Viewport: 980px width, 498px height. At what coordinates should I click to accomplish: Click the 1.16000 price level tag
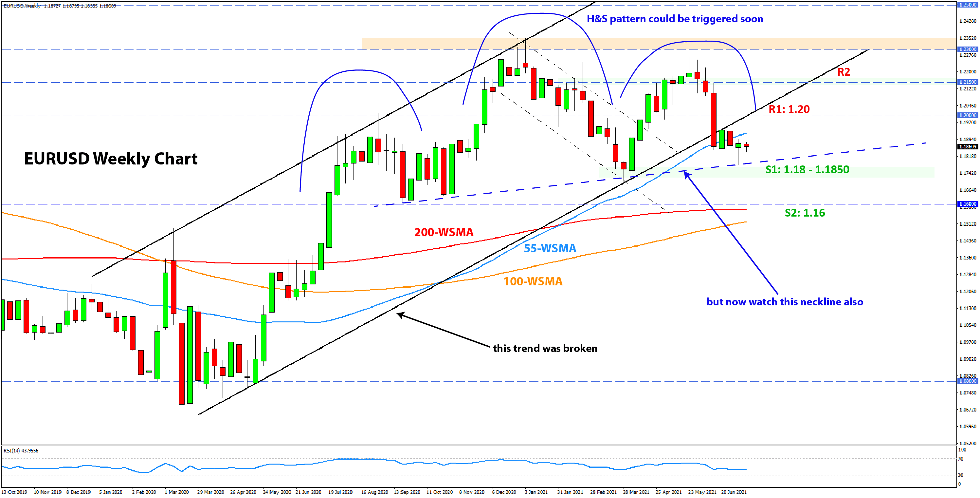(968, 204)
